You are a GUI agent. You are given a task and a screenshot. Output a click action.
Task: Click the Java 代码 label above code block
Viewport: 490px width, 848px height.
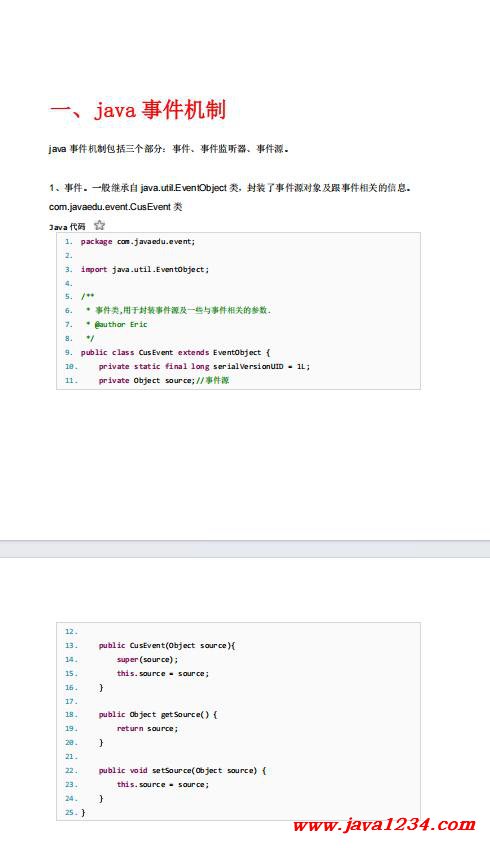[67, 227]
